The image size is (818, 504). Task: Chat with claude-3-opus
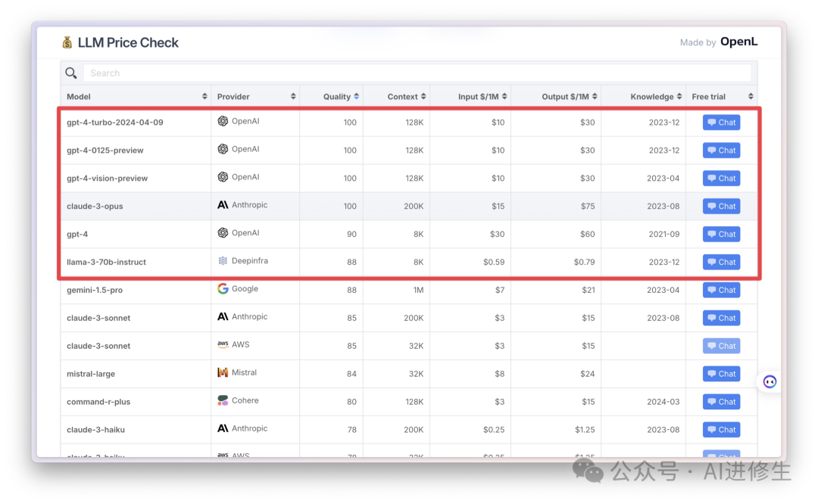(x=722, y=207)
